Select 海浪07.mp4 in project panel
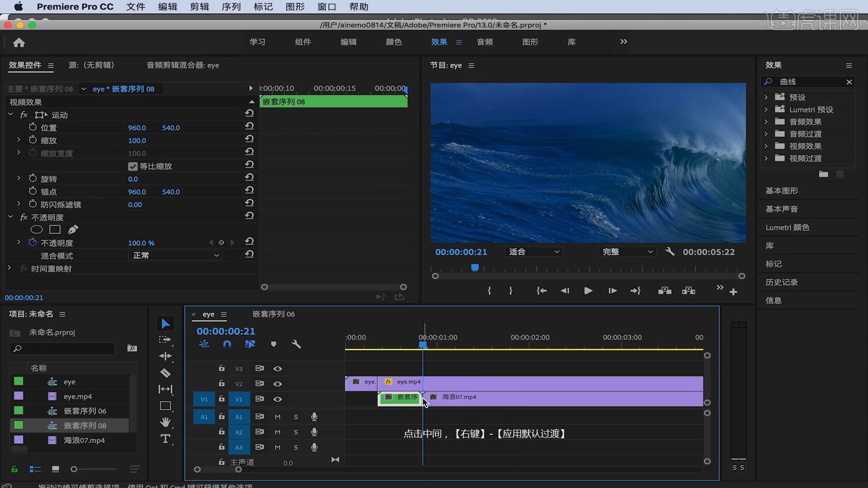868x488 pixels. 84,440
